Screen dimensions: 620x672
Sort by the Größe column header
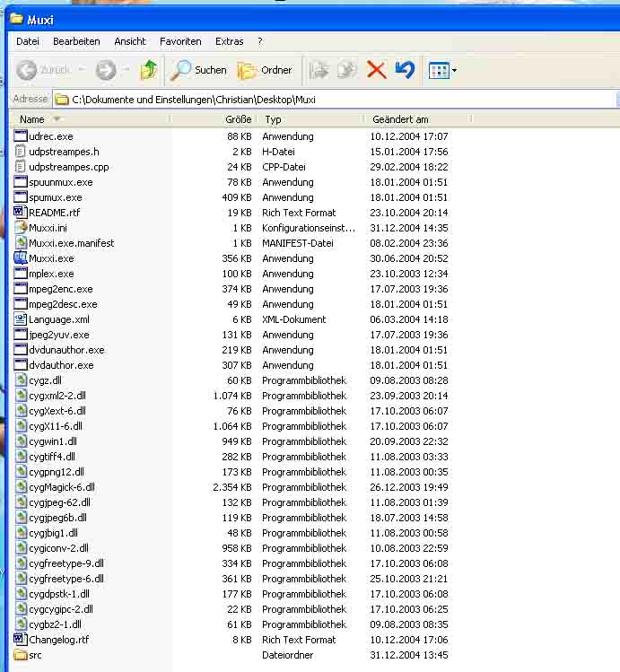(214, 119)
